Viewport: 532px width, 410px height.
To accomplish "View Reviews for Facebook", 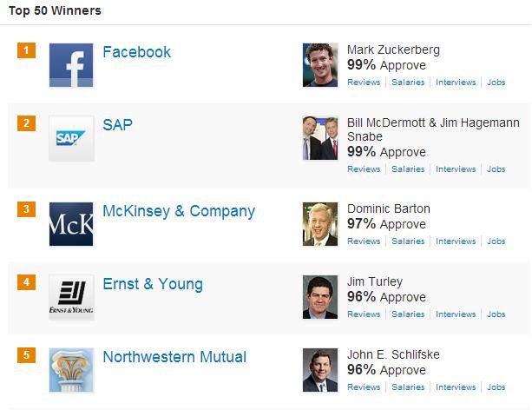I will click(364, 83).
